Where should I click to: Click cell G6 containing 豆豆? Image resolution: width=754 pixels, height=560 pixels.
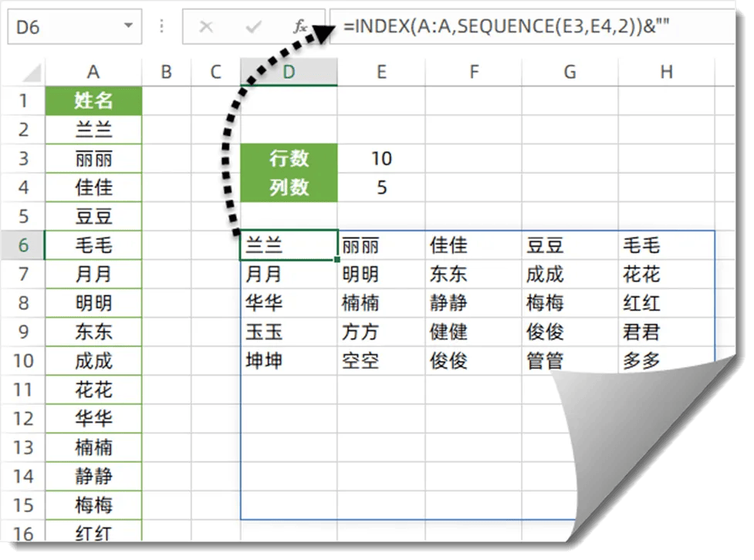coord(570,245)
